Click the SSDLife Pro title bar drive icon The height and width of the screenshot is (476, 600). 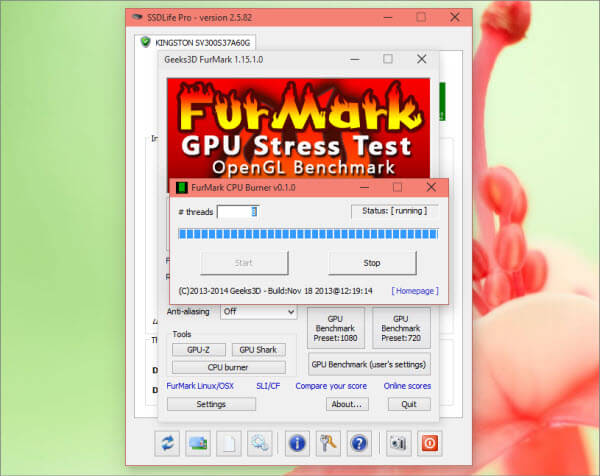(137, 17)
